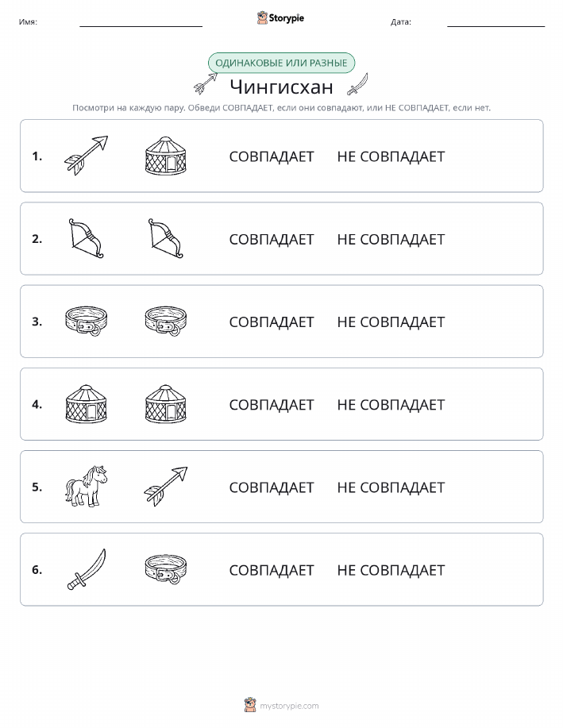Select НЕ СОВПАДАЕТ for row 5
This screenshot has width=563, height=728.
tap(391, 487)
